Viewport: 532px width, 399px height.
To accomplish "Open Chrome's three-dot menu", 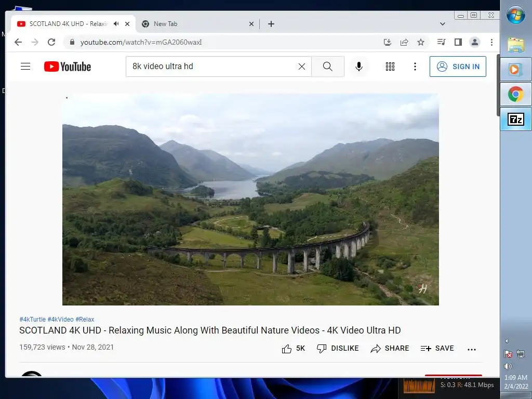I will [x=491, y=42].
